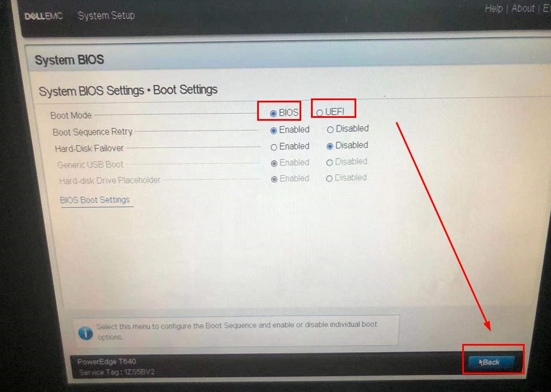This screenshot has height=392, width=551.
Task: Open the About menu item
Action: pyautogui.click(x=523, y=8)
